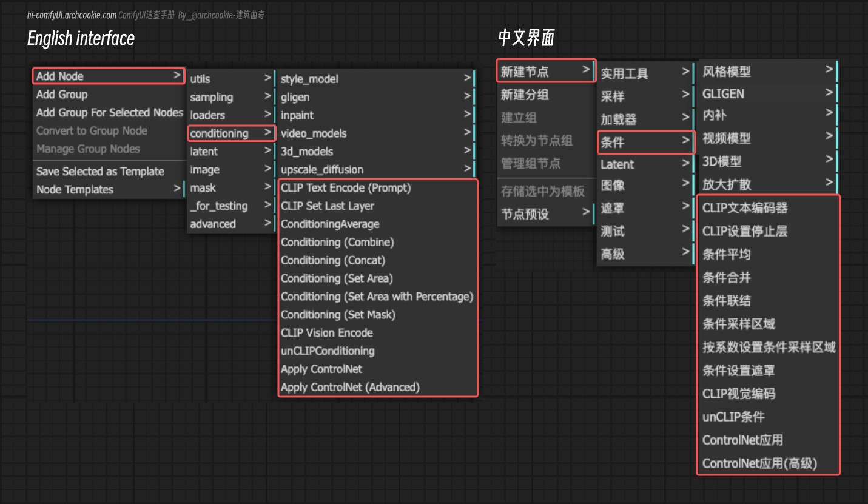
Task: Add Conditioning (Concat) node
Action: click(377, 261)
